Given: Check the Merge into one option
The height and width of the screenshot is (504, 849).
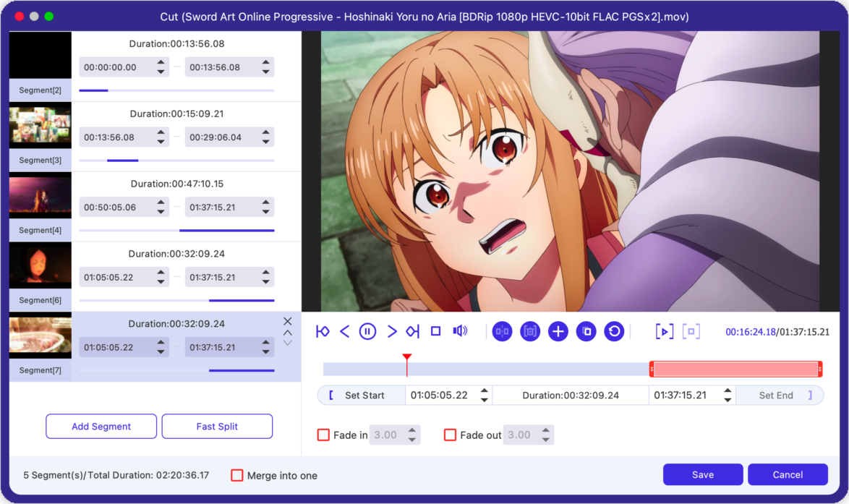Looking at the screenshot, I should coord(236,475).
